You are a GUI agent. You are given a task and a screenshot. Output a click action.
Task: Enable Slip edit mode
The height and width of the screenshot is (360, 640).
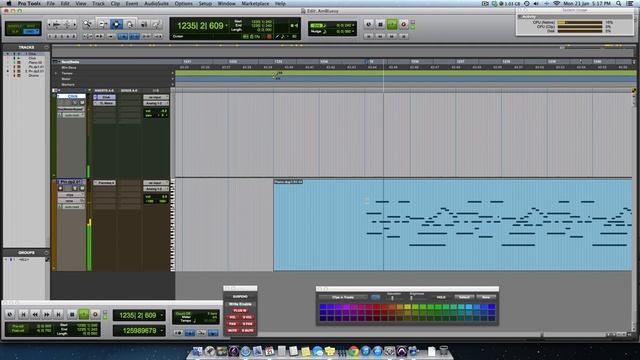click(15, 31)
